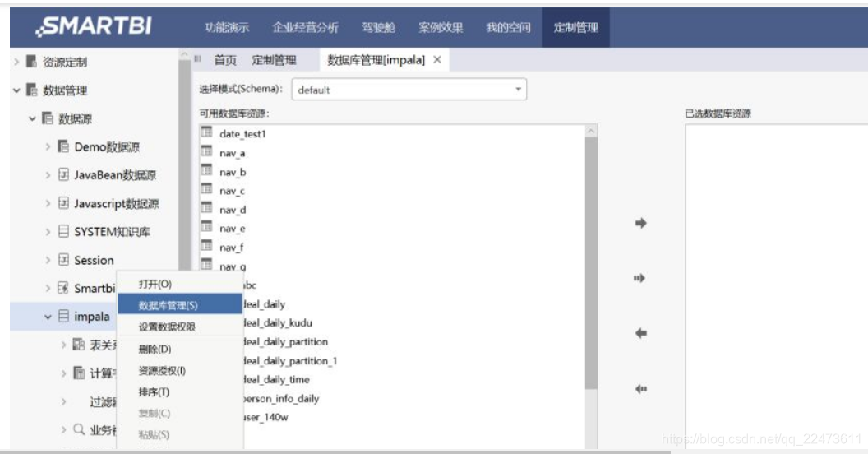Collapse the 数据管理 tree node
The image size is (868, 454).
16,90
